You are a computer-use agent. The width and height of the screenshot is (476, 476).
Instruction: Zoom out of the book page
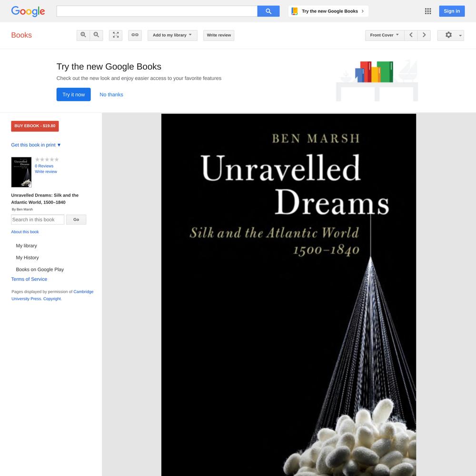click(96, 35)
